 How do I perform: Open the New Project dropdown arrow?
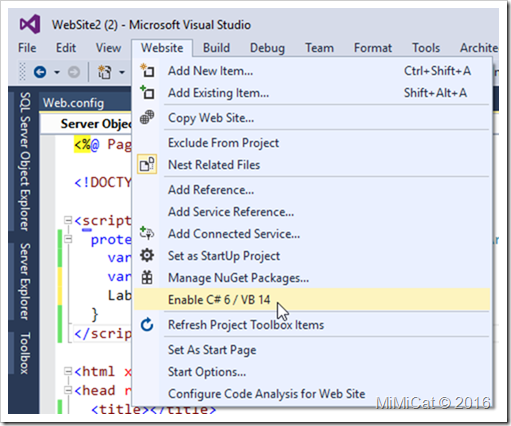tap(122, 72)
